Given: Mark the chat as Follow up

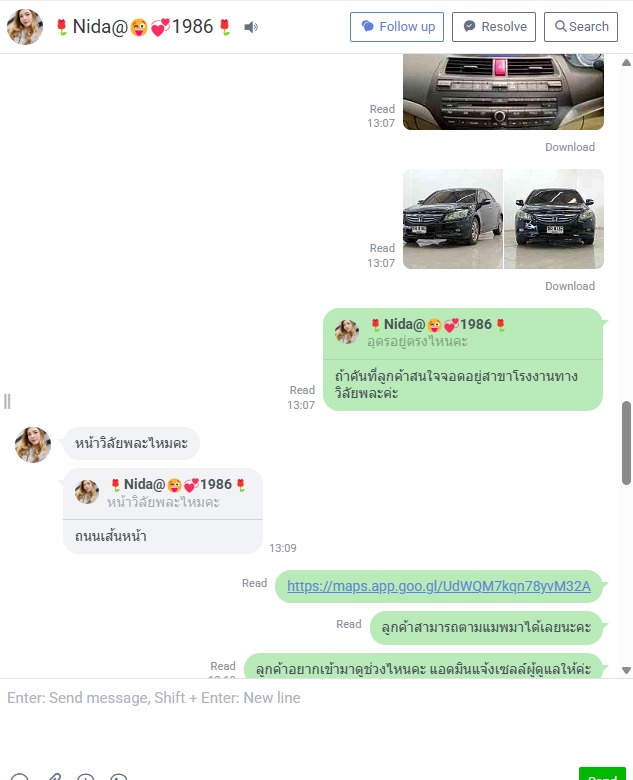Looking at the screenshot, I should tap(397, 27).
